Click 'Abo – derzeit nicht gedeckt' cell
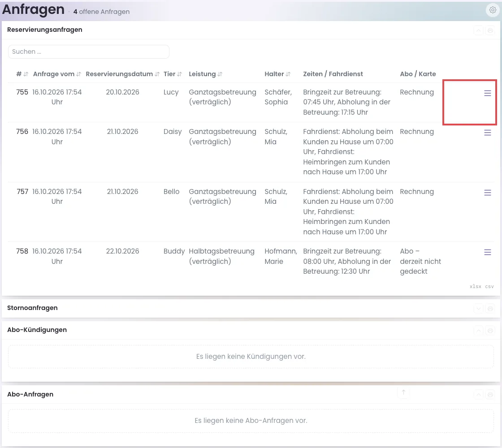This screenshot has width=502, height=448. coord(420,261)
